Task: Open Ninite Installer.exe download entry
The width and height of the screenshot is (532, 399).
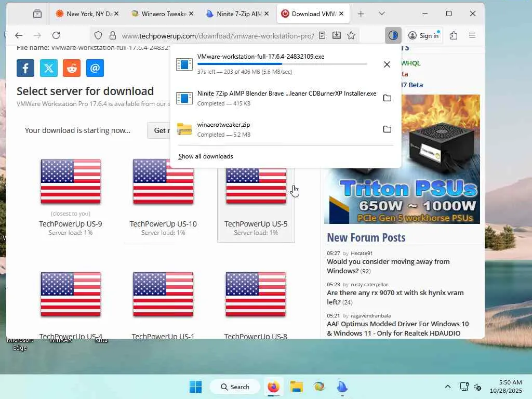Action: pos(276,98)
